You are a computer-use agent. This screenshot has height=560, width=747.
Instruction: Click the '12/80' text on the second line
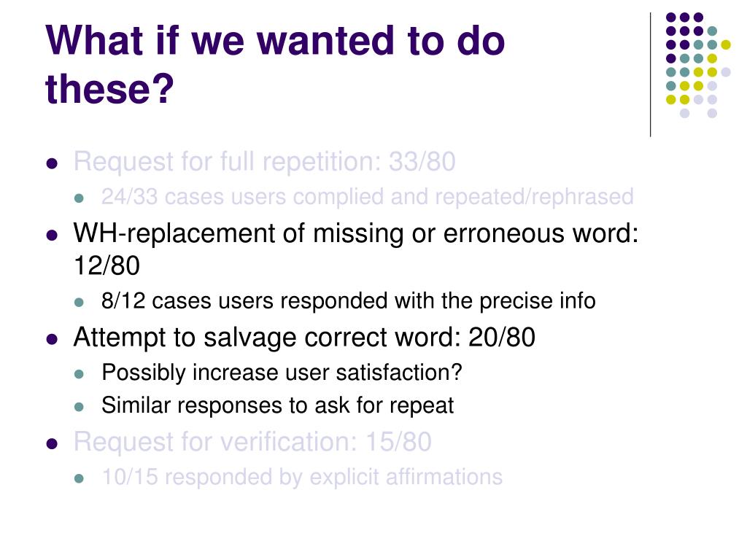(x=107, y=265)
